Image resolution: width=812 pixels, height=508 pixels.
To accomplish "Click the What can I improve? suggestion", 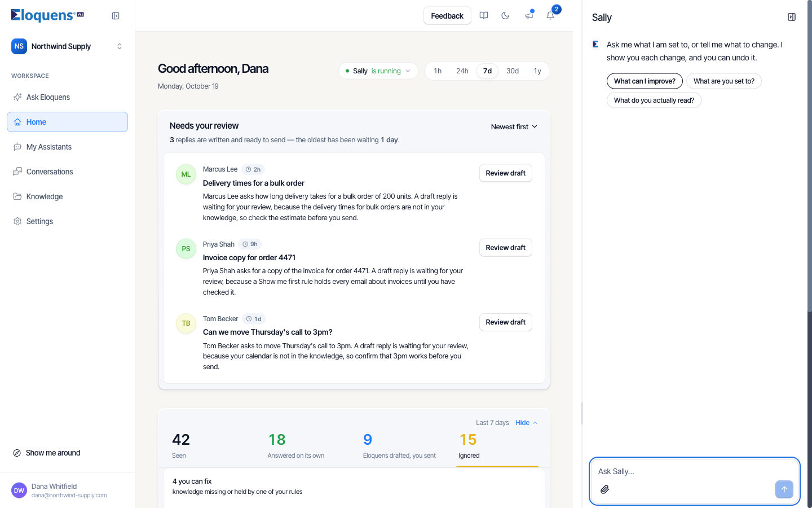I will [645, 81].
